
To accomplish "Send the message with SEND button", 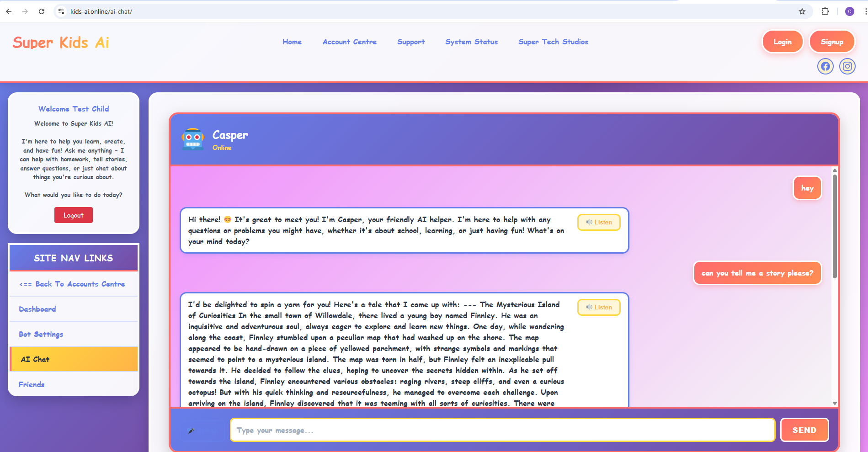I will [804, 430].
